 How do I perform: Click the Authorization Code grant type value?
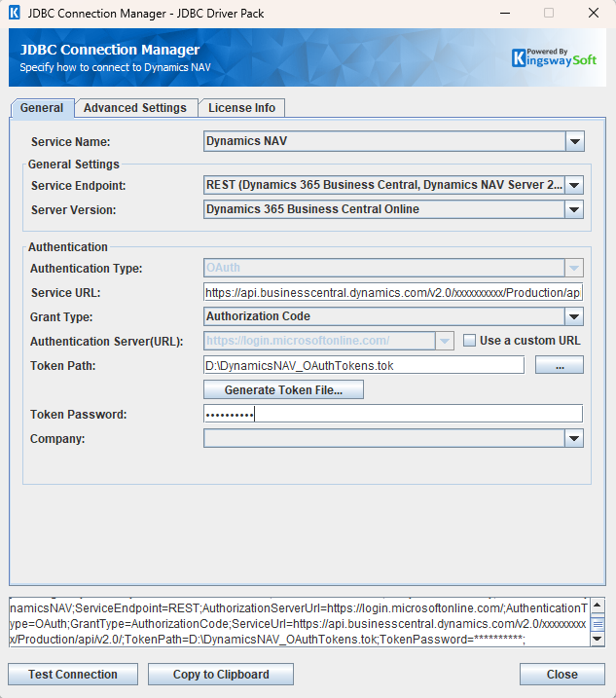click(258, 316)
